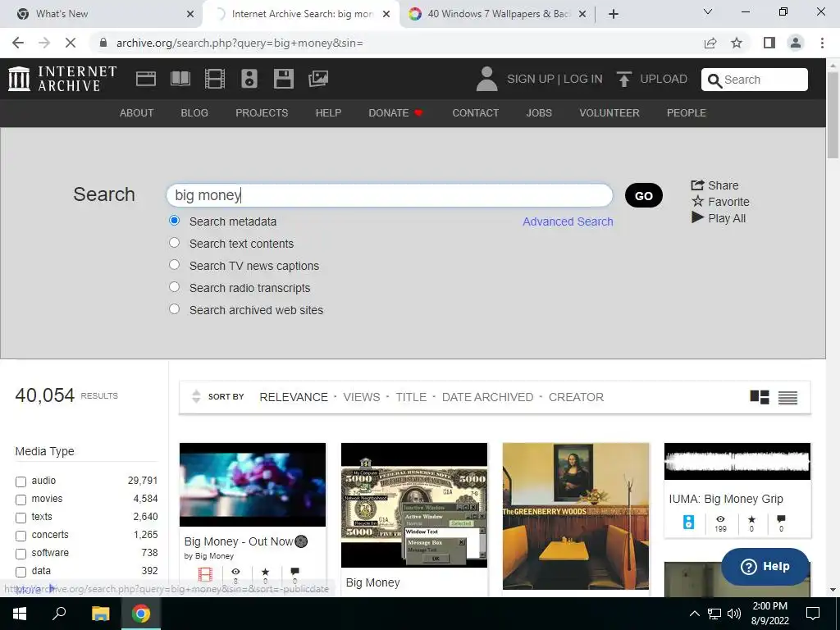Switch to 40 Windows 7 Wallpapers tab
The image size is (840, 630).
[498, 14]
